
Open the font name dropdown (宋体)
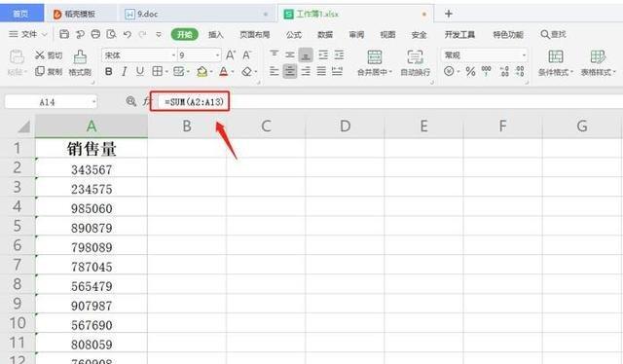tap(173, 55)
